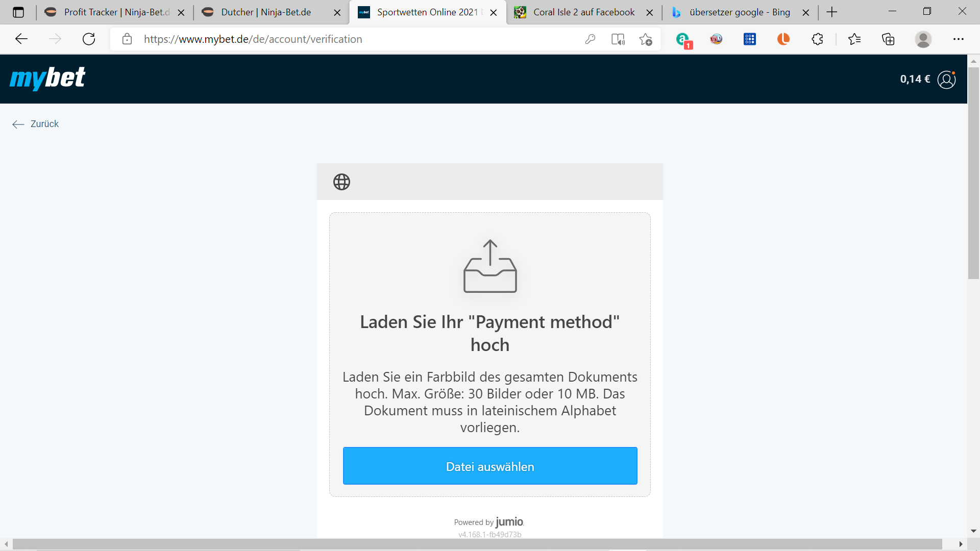Close the Dutcher tab
This screenshot has width=980, height=551.
(337, 13)
